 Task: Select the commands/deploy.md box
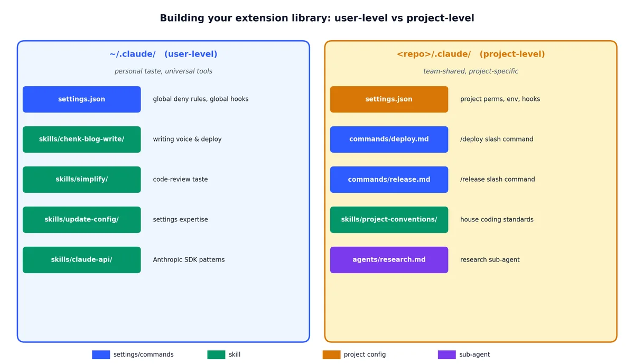(x=389, y=139)
